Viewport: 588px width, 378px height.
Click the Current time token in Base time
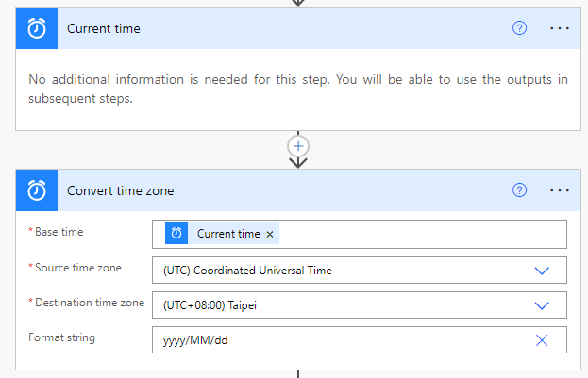pos(227,234)
